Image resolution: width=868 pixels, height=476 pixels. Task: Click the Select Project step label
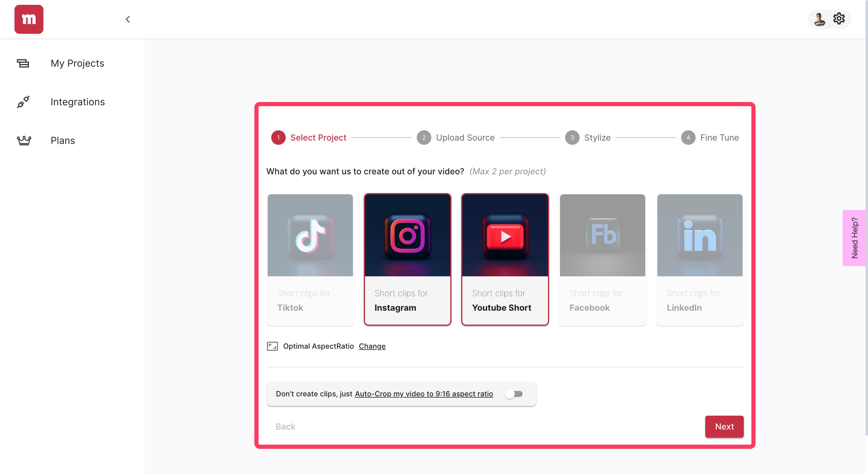coord(318,138)
